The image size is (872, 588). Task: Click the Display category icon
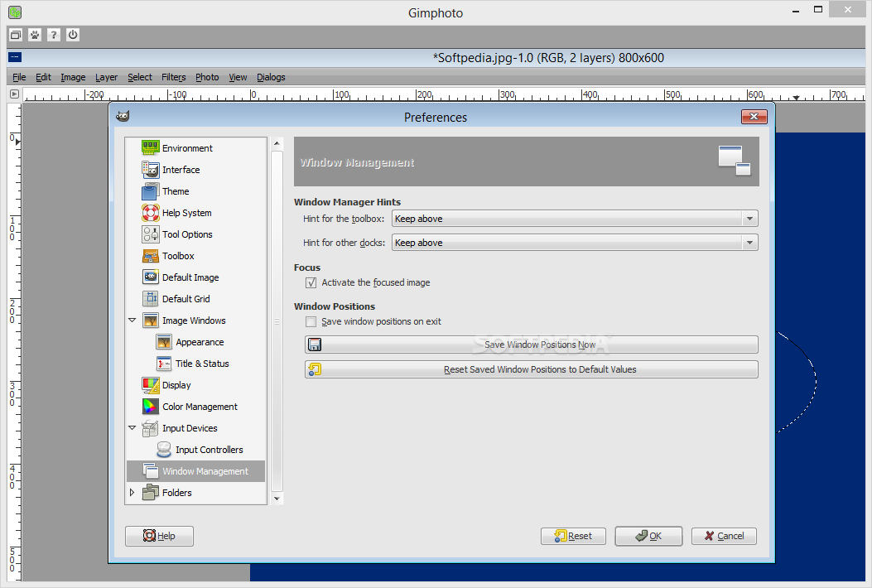click(151, 385)
